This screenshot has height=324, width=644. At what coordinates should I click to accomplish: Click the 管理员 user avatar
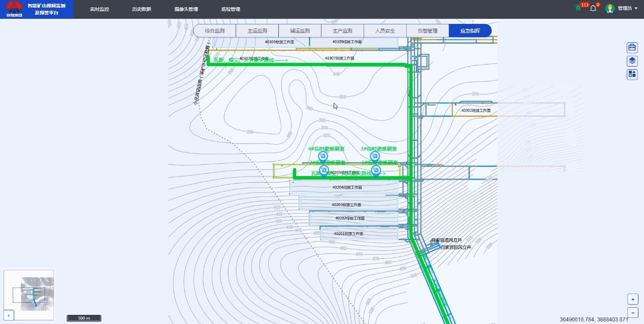[610, 9]
